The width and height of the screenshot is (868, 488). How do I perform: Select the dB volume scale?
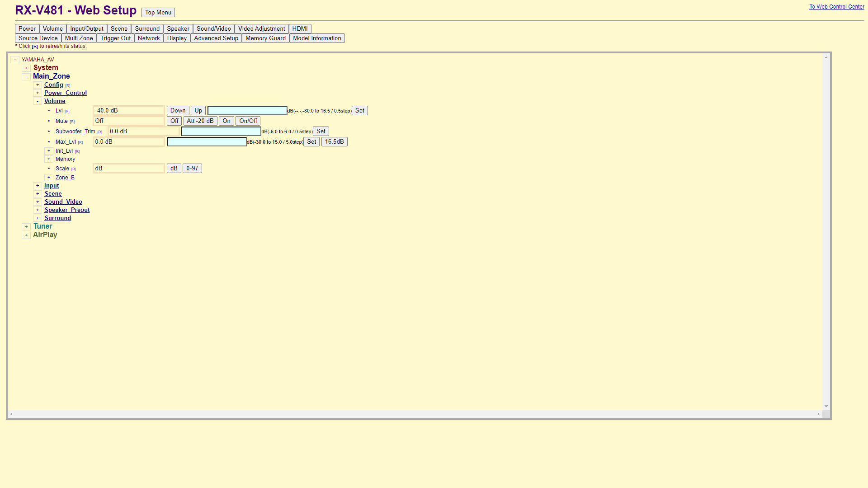174,169
